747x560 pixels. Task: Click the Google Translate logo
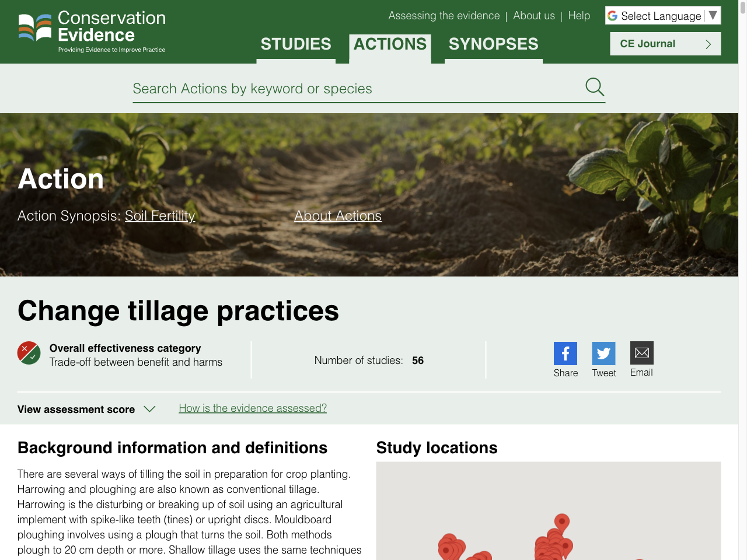click(x=612, y=15)
